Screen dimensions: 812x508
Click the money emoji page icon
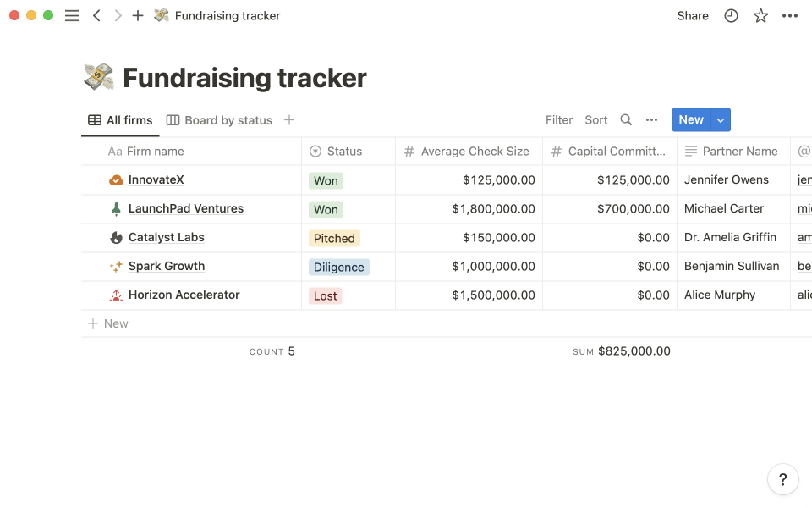[x=99, y=77]
